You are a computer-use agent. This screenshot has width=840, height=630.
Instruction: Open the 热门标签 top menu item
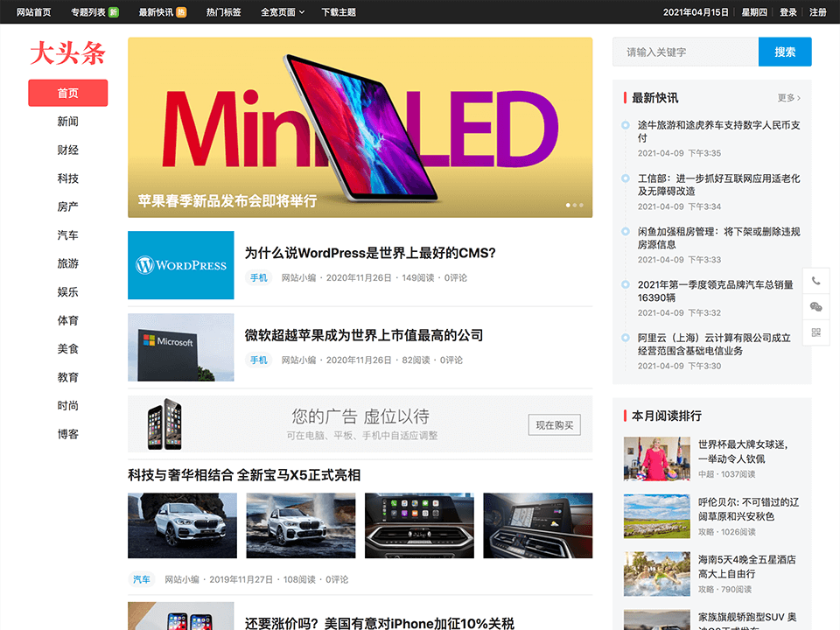(x=223, y=12)
